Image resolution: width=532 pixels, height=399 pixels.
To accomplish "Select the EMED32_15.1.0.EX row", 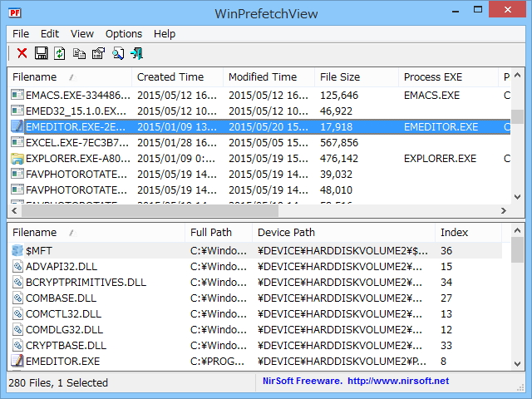I will (259, 111).
